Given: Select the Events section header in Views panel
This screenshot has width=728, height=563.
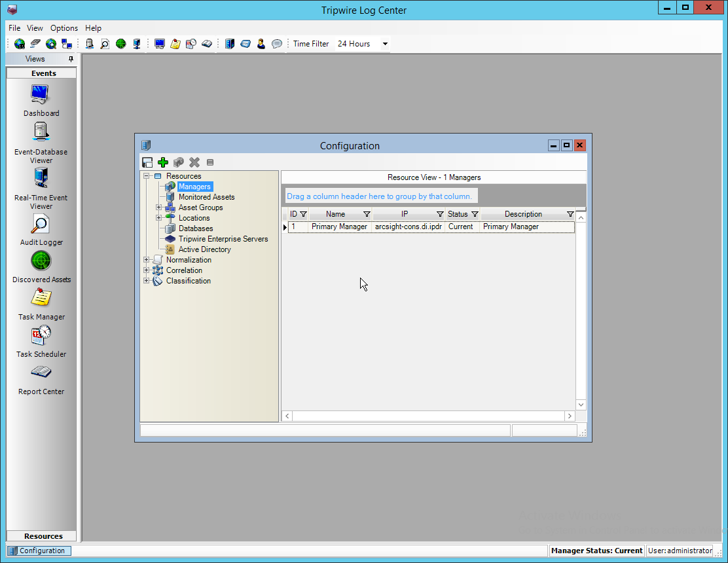Looking at the screenshot, I should [42, 73].
